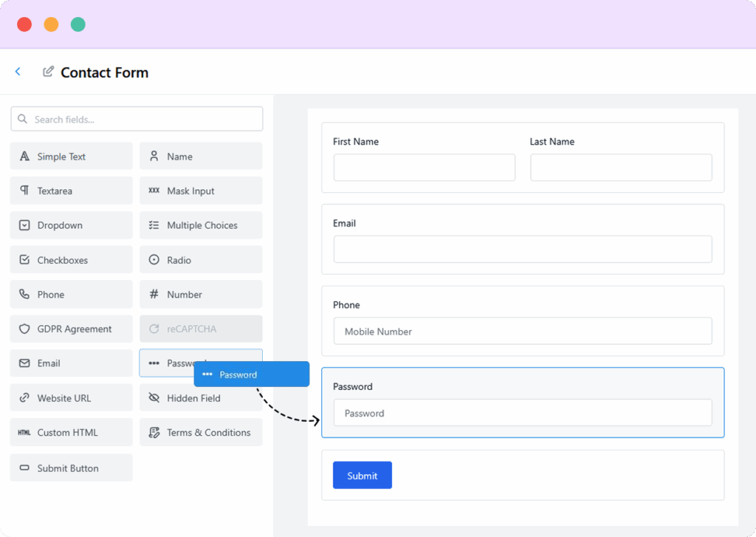This screenshot has height=537, width=756.
Task: Click the First Name input box
Action: pyautogui.click(x=424, y=167)
